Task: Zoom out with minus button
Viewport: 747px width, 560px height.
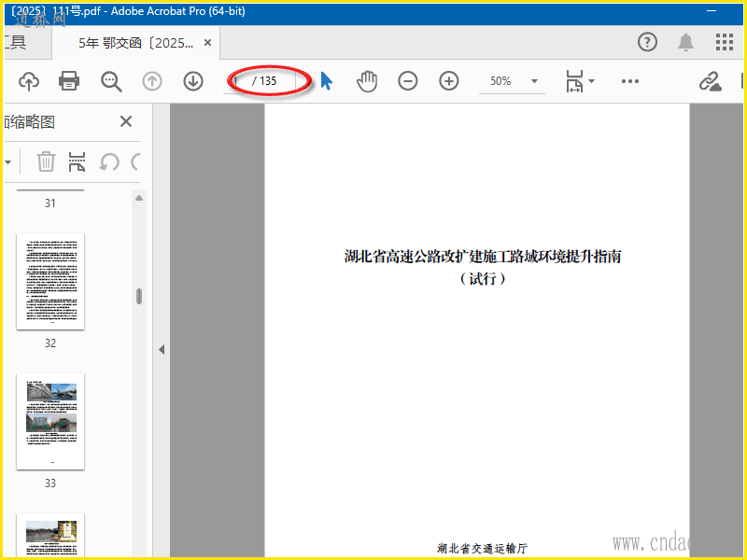Action: (408, 81)
